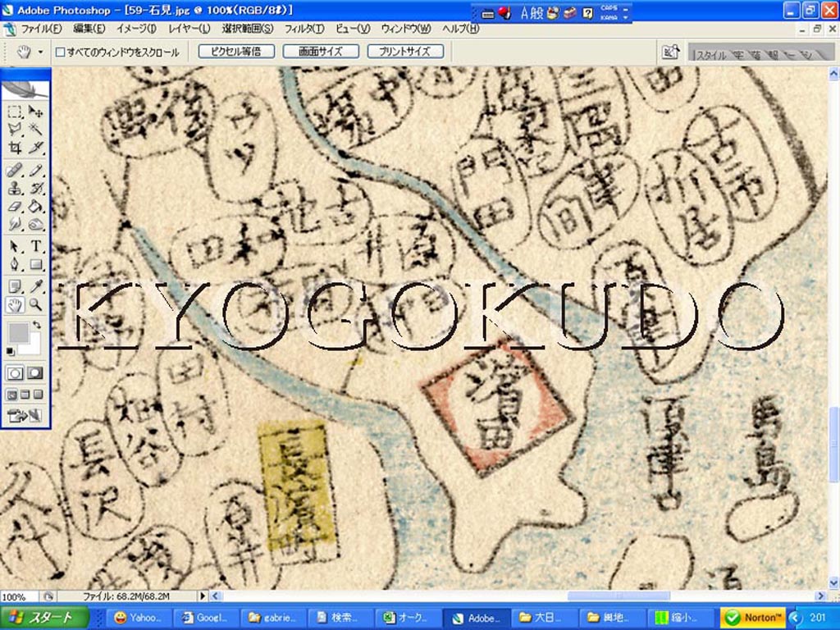This screenshot has width=840, height=630.
Task: Click the プリントサイズ button
Action: 405,52
